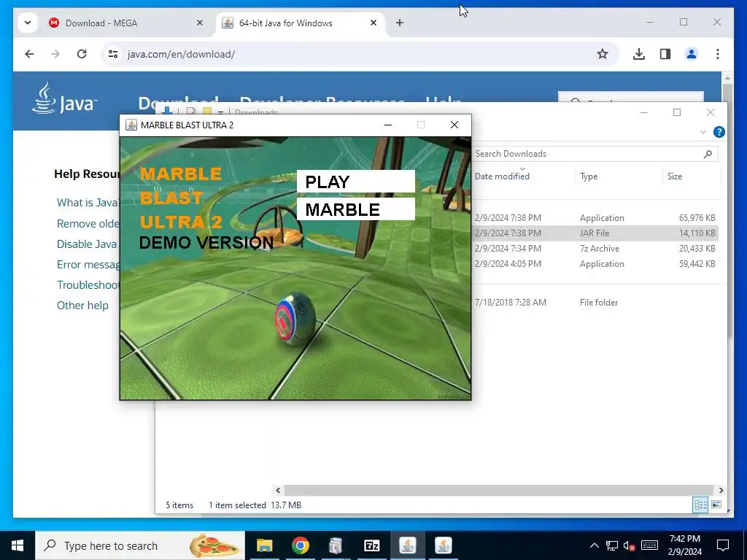Sort by Size column in Explorer
747x560 pixels.
point(675,176)
